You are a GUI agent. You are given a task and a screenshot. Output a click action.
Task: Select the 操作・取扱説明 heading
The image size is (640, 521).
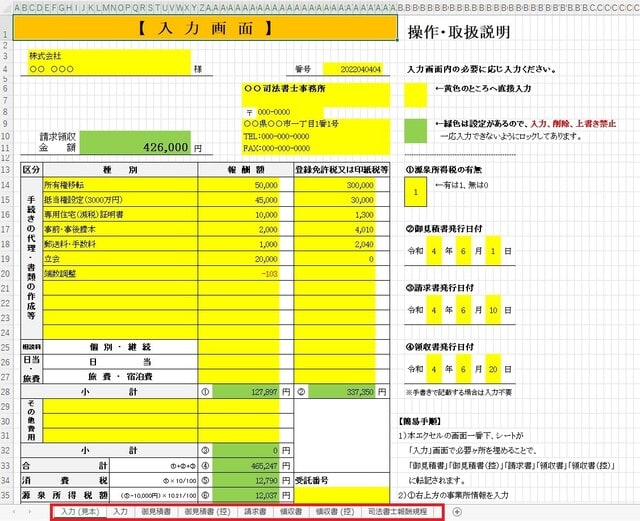tap(459, 32)
